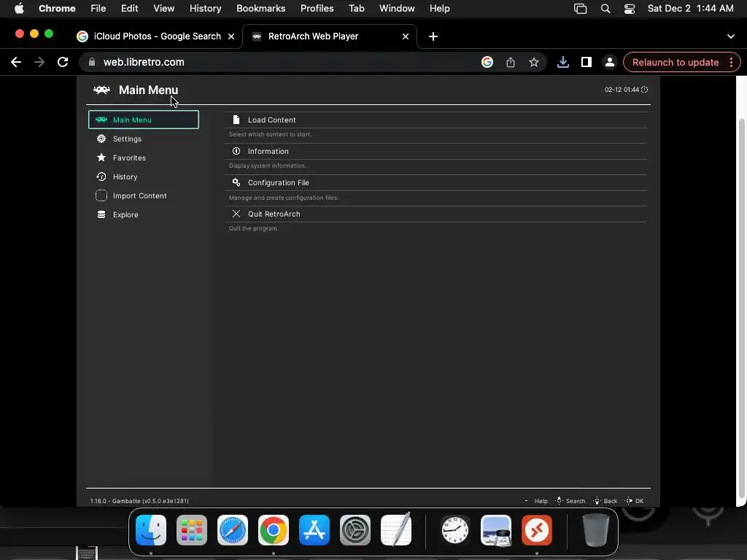Screen dimensions: 747x560
Task: Reload the web.libretro.com page
Action: pos(63,62)
